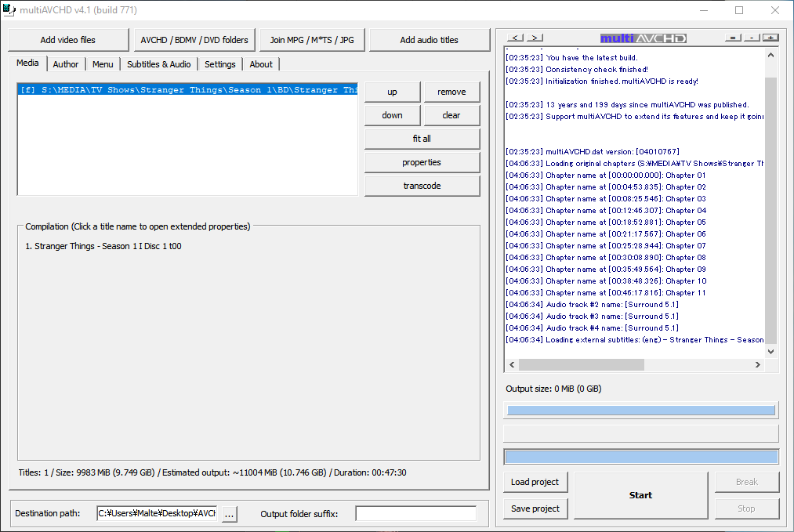
Task: Click Add video files button
Action: [68, 40]
